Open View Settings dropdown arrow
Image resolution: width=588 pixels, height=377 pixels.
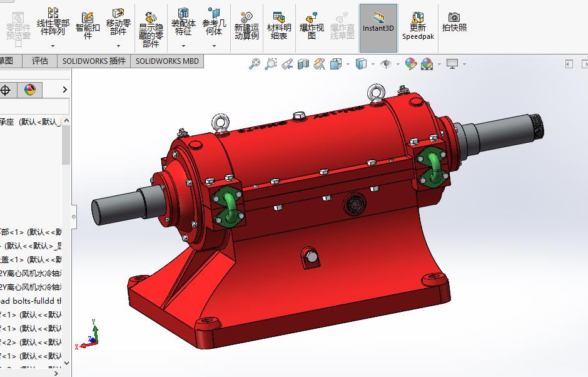tap(464, 65)
